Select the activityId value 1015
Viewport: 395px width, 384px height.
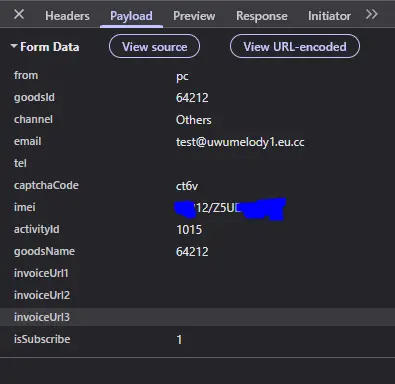coord(189,230)
